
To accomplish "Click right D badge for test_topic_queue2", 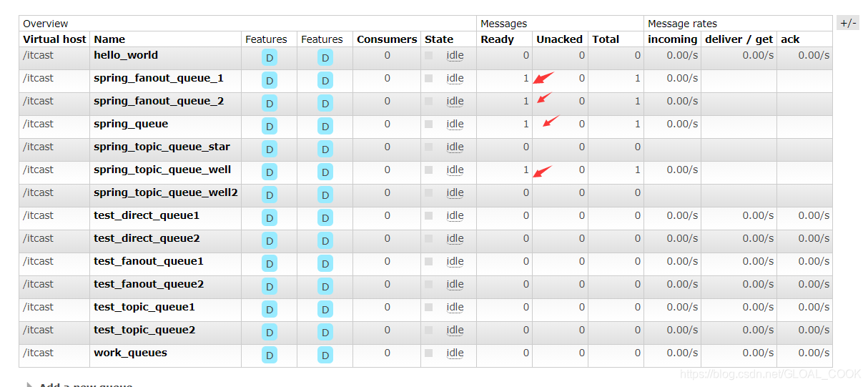I will pos(325,333).
